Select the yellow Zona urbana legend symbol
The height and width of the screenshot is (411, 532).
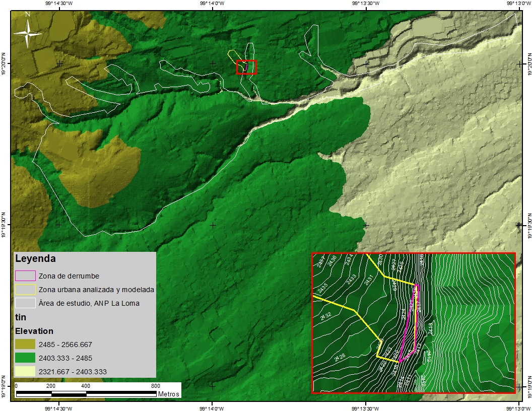click(25, 290)
